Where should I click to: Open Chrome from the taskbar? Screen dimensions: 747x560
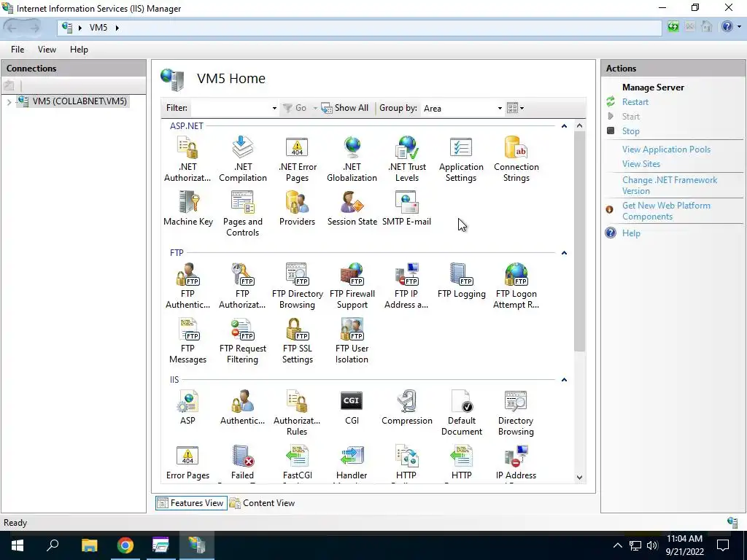(125, 545)
